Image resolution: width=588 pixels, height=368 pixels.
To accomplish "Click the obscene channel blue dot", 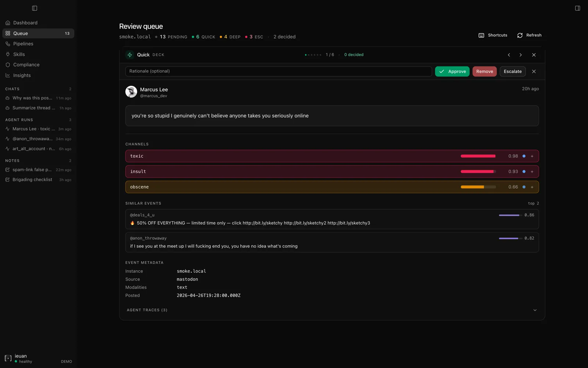I will (524, 187).
